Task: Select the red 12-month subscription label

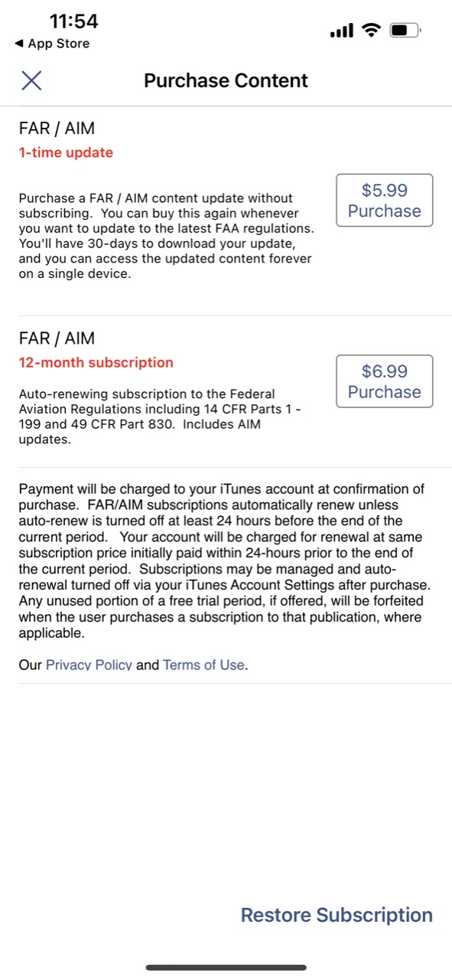Action: (x=96, y=362)
